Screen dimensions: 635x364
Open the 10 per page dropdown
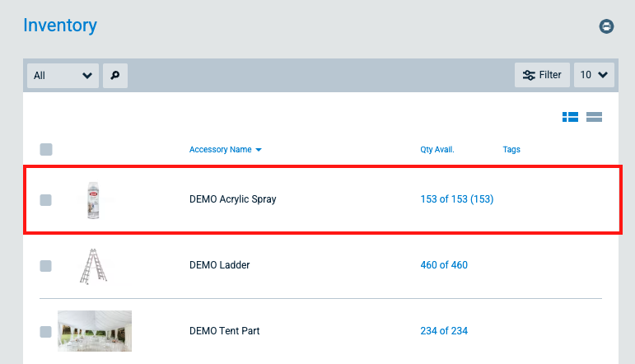click(x=595, y=75)
